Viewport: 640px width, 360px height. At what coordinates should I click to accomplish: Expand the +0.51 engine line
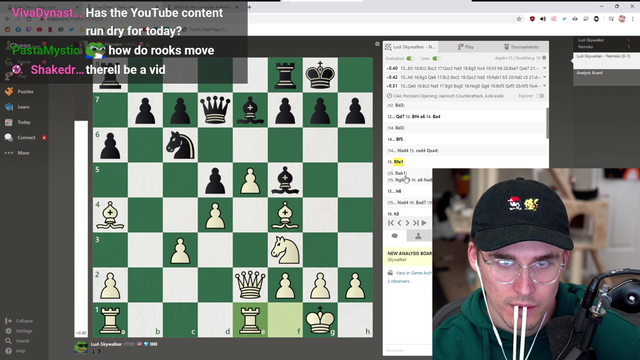(544, 86)
